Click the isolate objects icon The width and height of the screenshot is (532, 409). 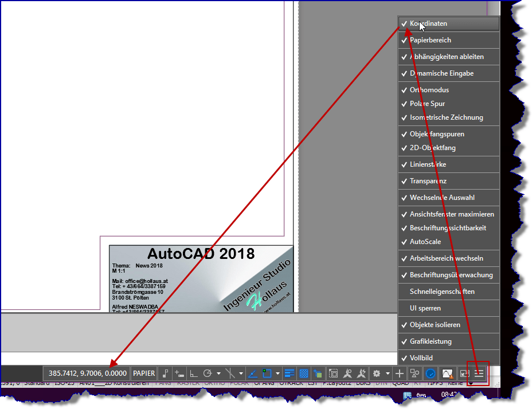click(x=414, y=373)
